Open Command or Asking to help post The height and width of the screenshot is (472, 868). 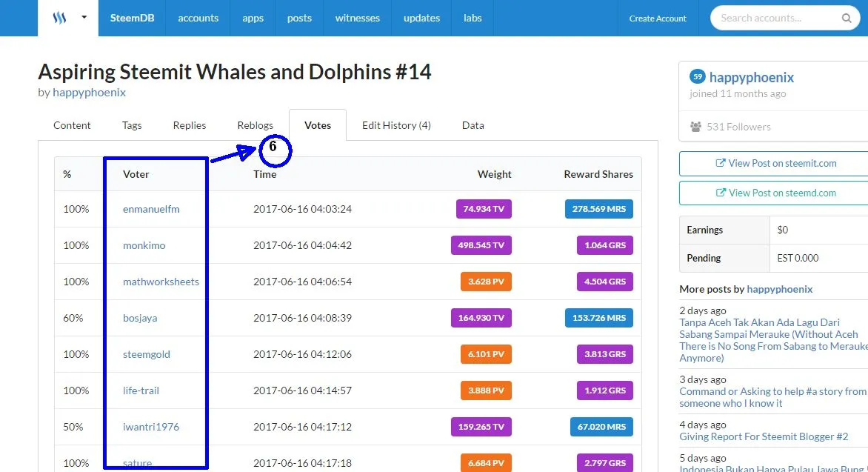click(772, 397)
